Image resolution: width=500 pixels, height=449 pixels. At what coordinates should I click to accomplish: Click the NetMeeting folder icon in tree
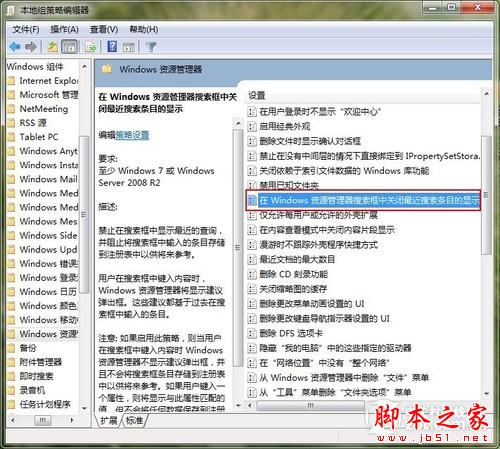point(11,109)
